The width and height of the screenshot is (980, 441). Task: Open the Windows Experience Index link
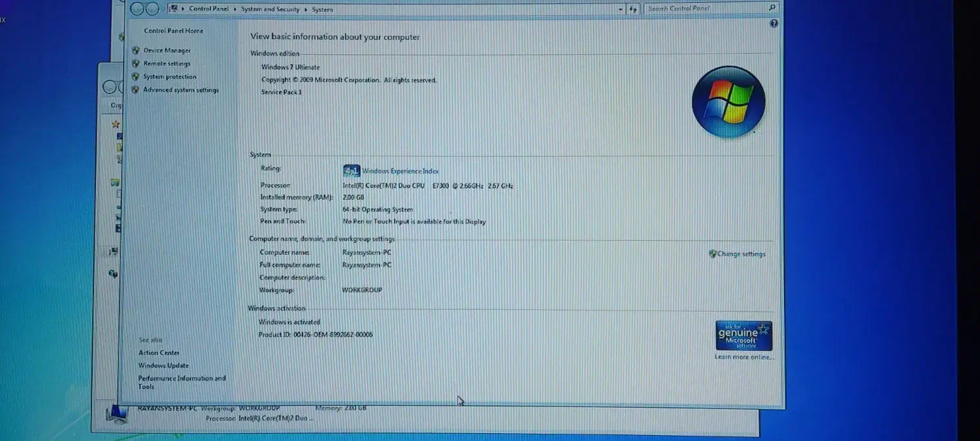[x=400, y=171]
